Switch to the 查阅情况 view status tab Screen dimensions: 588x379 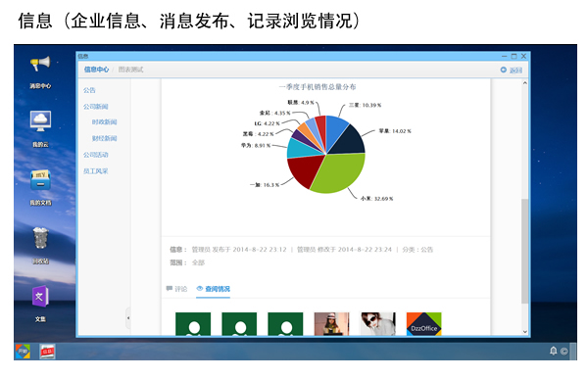click(213, 289)
